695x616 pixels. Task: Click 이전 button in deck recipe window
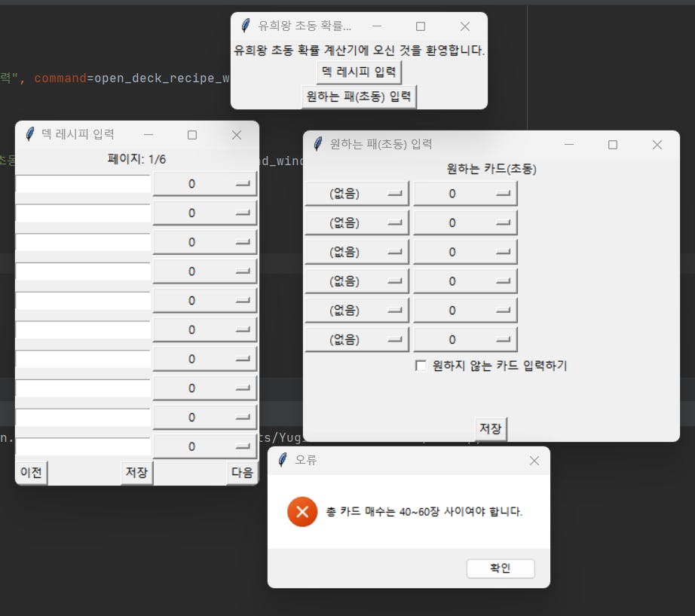pos(31,472)
